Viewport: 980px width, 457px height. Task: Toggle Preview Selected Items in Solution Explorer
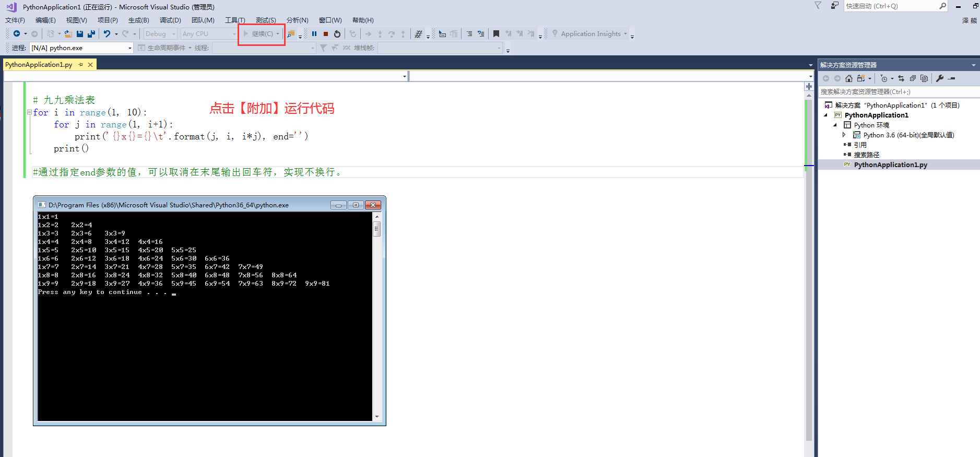click(952, 78)
